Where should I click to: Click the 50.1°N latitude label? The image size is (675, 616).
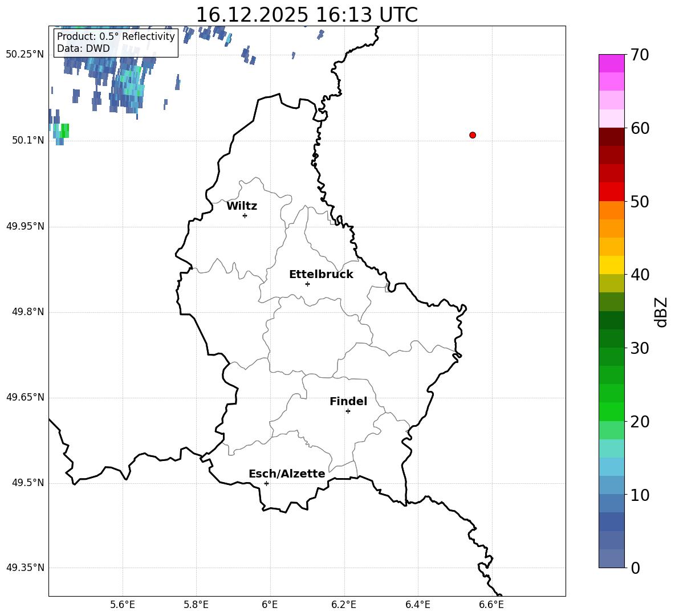(x=28, y=140)
